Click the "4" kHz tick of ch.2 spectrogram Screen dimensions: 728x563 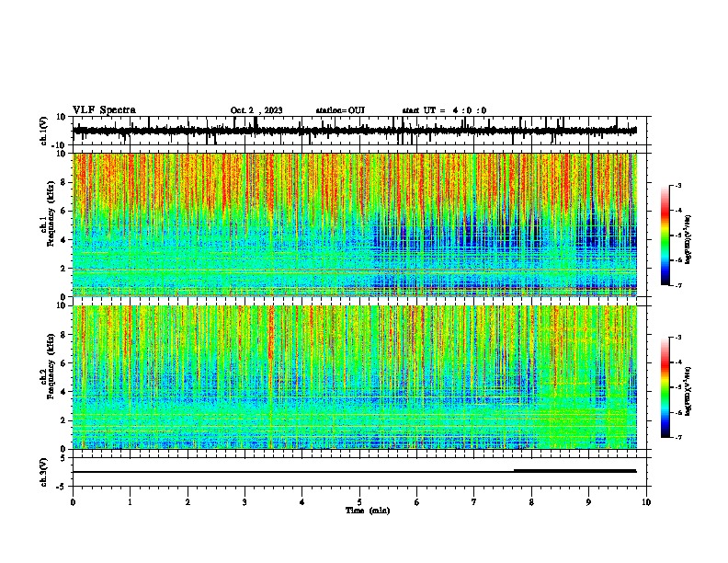pos(64,392)
